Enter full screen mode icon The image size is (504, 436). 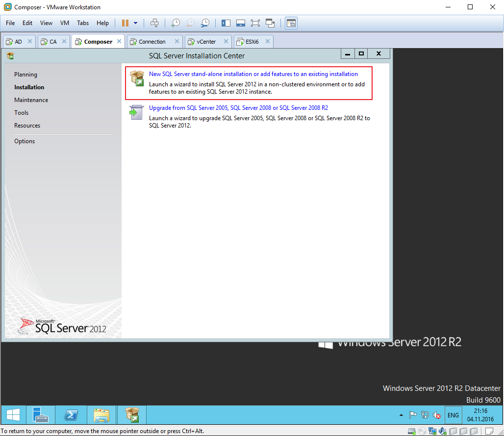point(255,23)
